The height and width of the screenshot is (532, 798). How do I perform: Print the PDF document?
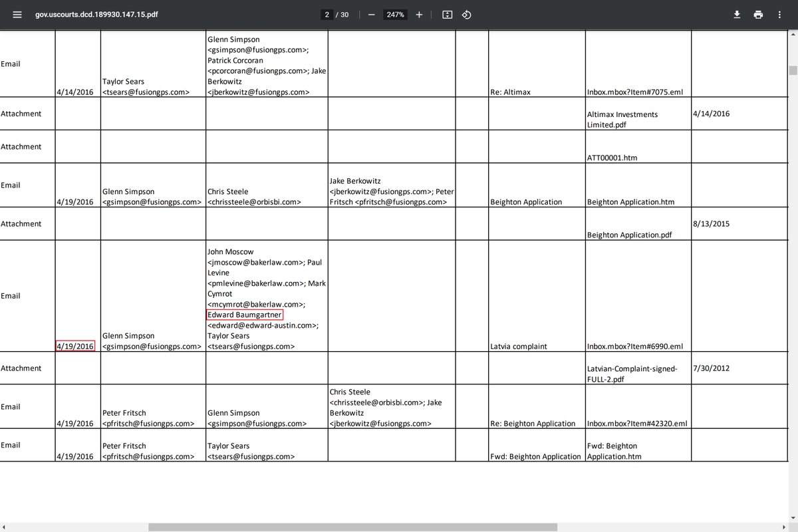click(x=758, y=15)
